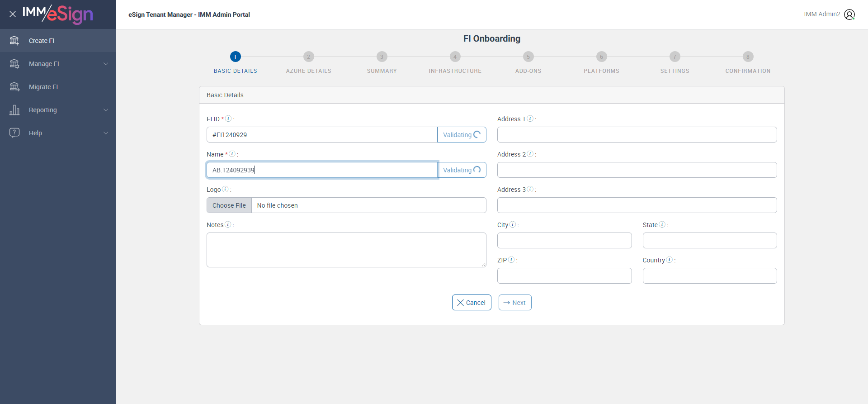Viewport: 868px width, 404px height.
Task: Open the user profile avatar icon
Action: tap(849, 14)
